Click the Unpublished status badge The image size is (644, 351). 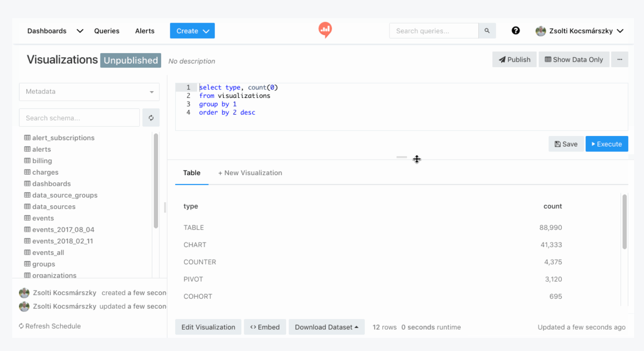click(x=130, y=60)
